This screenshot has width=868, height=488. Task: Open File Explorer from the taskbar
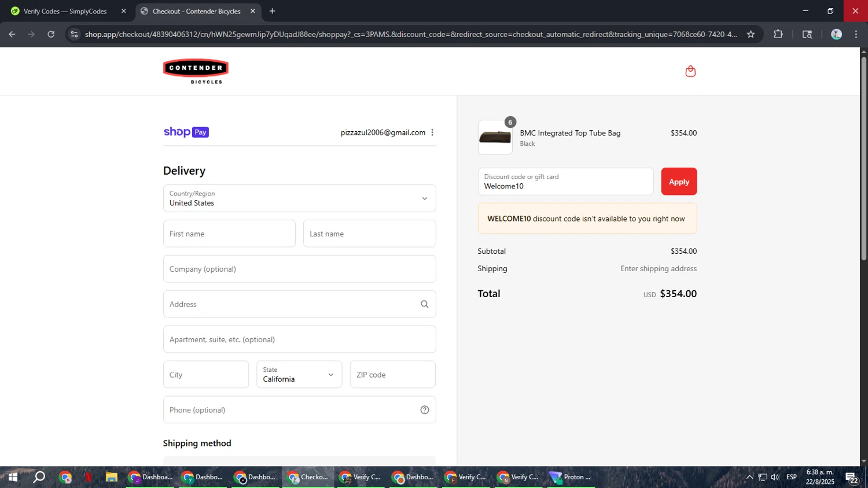(112, 477)
